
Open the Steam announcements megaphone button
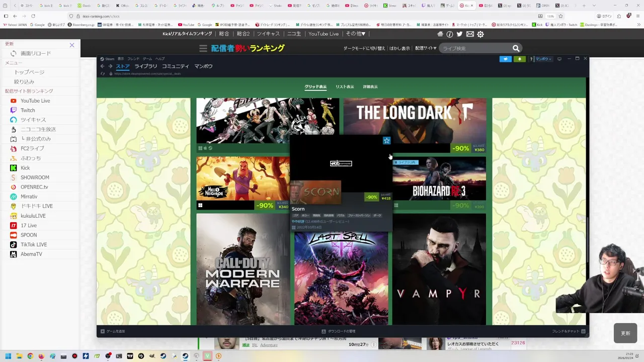pyautogui.click(x=506, y=59)
